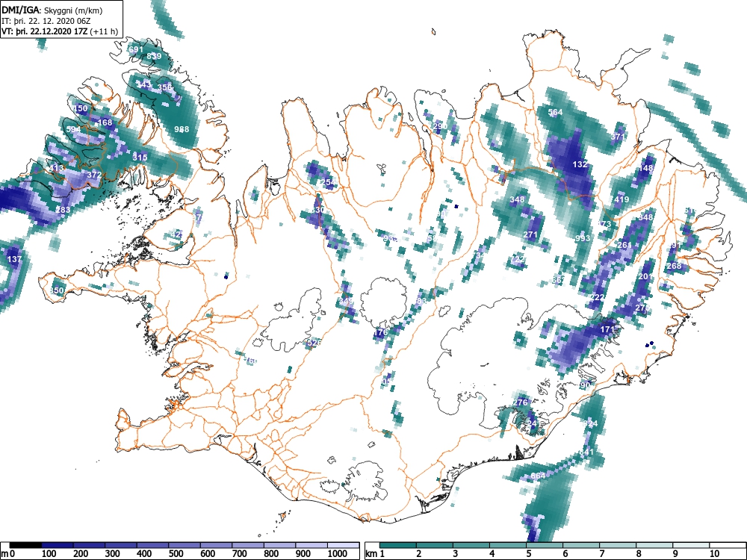Image resolution: width=747 pixels, height=560 pixels.
Task: Click the 137 value off west coast
Action: click(15, 259)
